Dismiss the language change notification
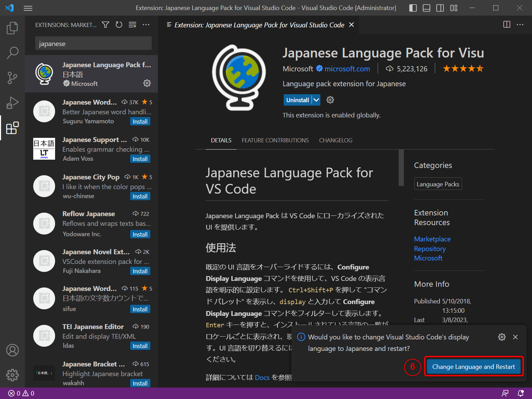Screen dimensions: 532x399 [x=515, y=337]
